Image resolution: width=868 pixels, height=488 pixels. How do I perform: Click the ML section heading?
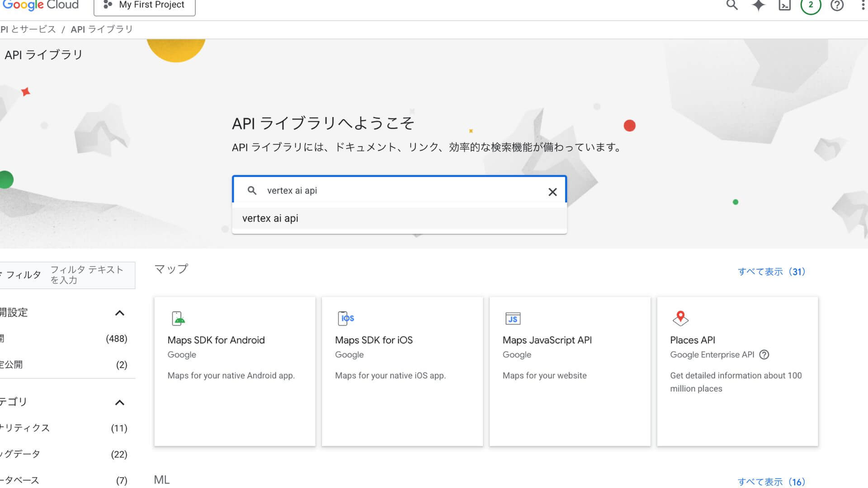[162, 480]
